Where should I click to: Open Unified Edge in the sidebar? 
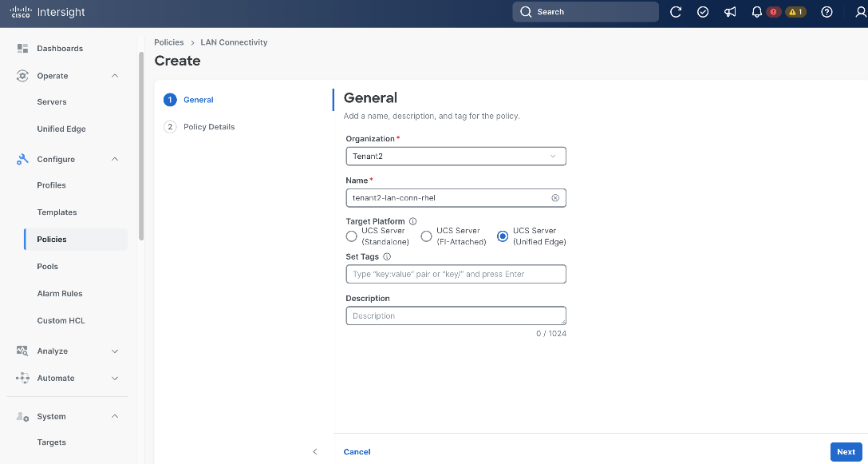point(61,129)
